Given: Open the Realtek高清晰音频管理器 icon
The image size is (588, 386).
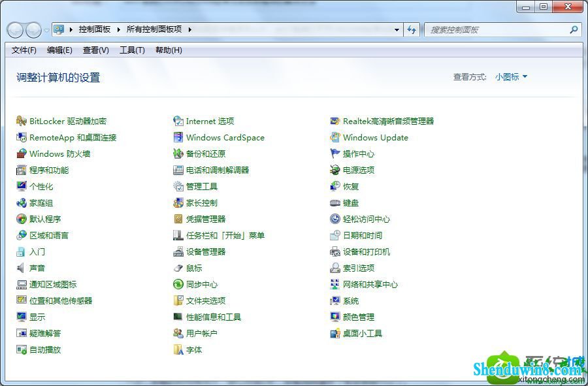Looking at the screenshot, I should click(x=335, y=121).
